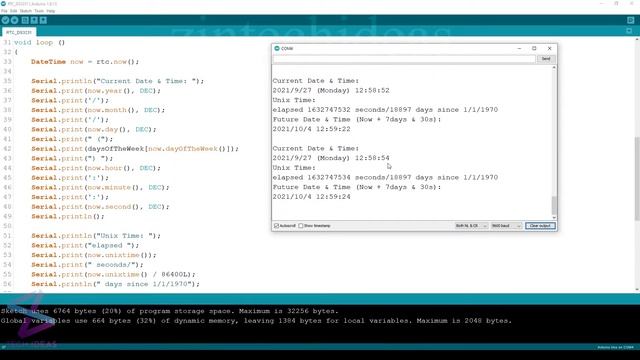
Task: Click the "Serial.print(now.month(), DEC);" line
Action: [98, 110]
